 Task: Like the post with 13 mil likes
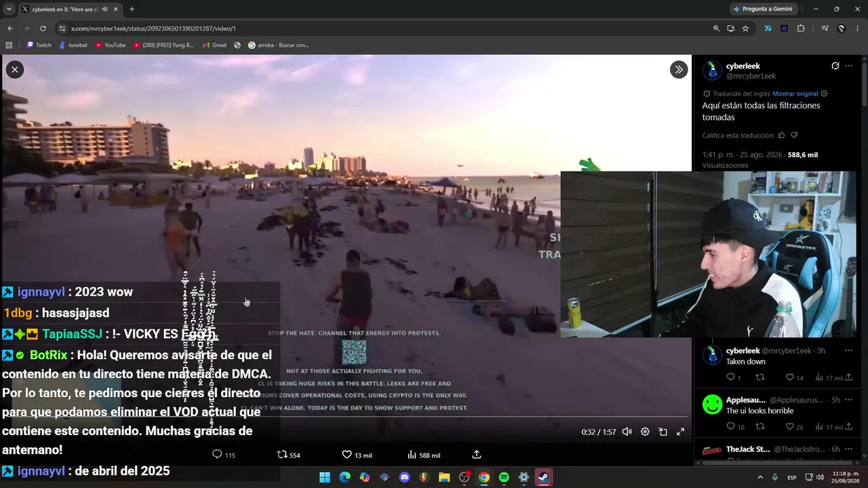(x=357, y=455)
